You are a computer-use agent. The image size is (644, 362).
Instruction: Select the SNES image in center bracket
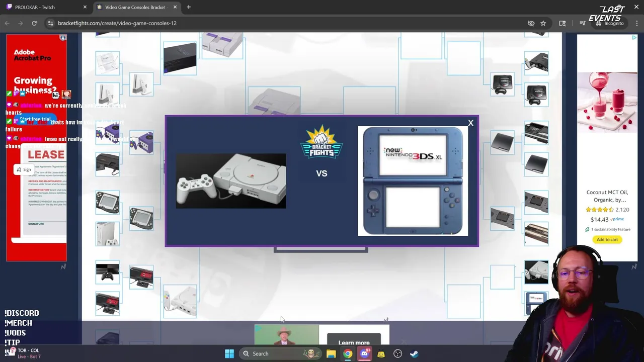pyautogui.click(x=274, y=101)
